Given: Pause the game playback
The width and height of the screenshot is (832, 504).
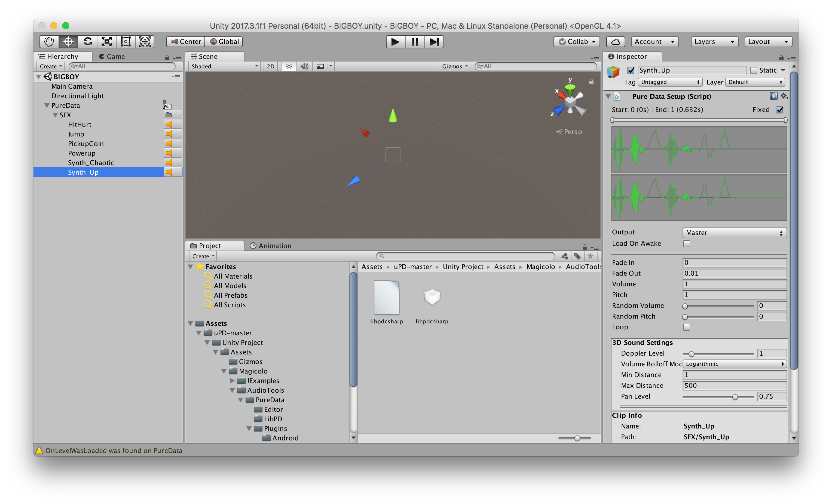Looking at the screenshot, I should click(x=415, y=42).
